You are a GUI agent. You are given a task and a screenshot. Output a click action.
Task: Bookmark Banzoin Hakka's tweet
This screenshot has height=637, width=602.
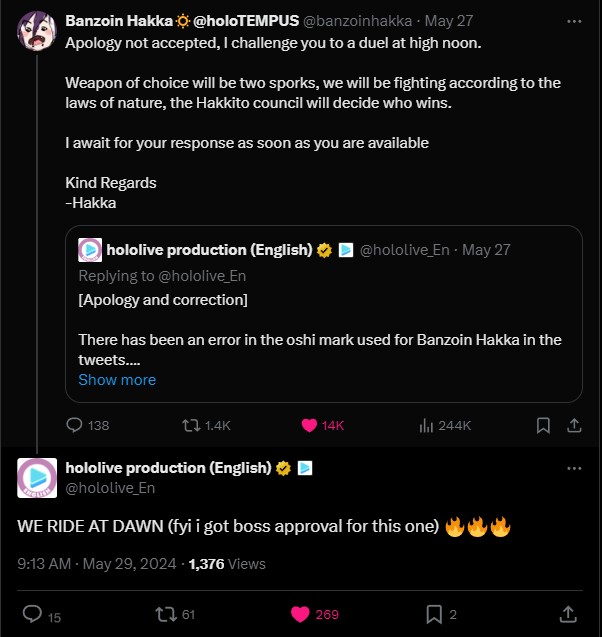[543, 425]
